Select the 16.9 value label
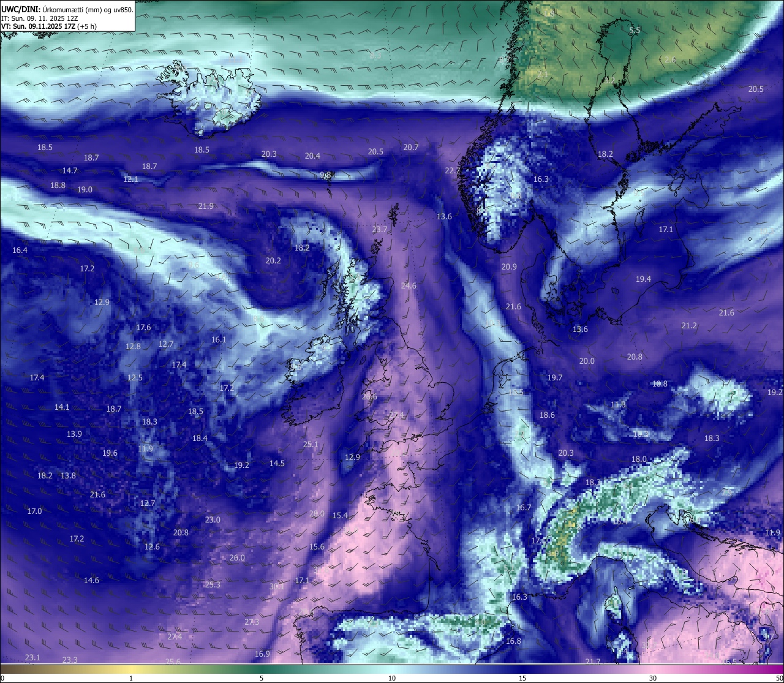784x683 pixels. tap(262, 654)
